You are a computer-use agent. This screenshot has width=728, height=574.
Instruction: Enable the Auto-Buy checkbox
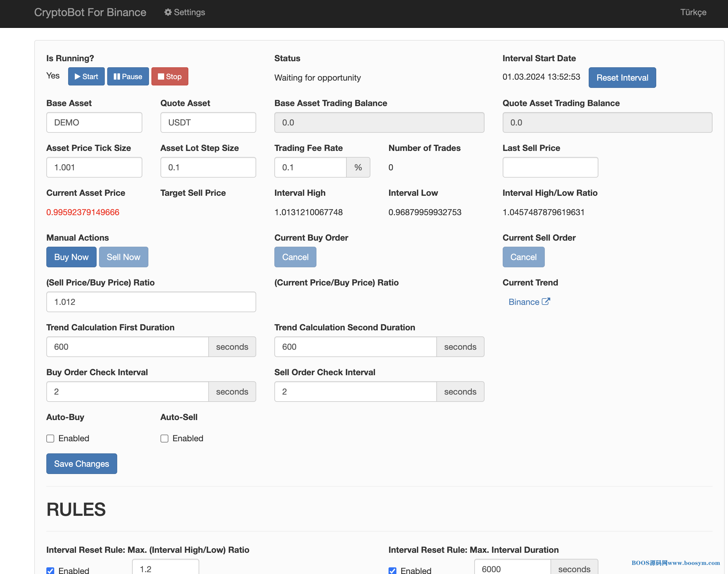pos(50,438)
